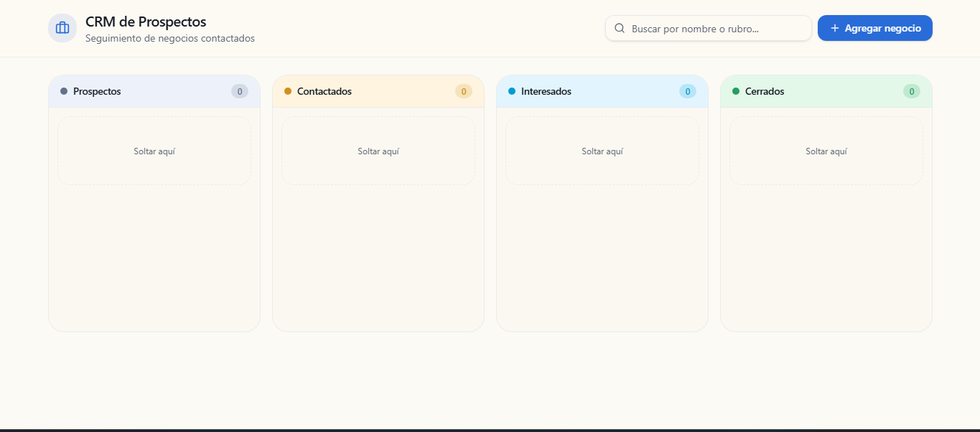Screen dimensions: 980x432
Task: Click the "CRM de Prospectos" title
Action: [146, 22]
